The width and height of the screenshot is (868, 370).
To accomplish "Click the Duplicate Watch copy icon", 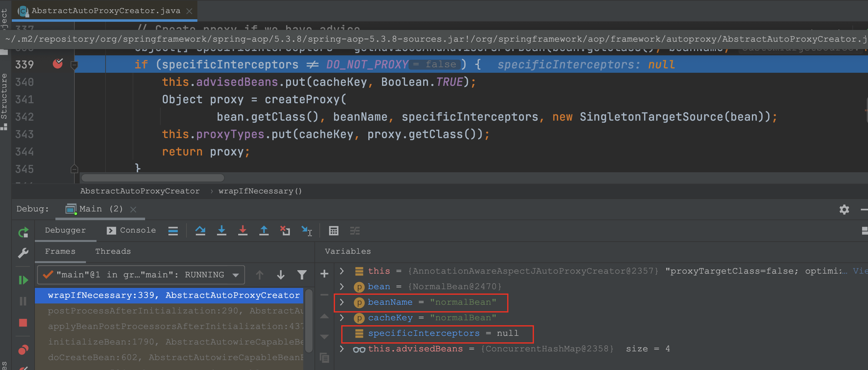I will pos(324,358).
